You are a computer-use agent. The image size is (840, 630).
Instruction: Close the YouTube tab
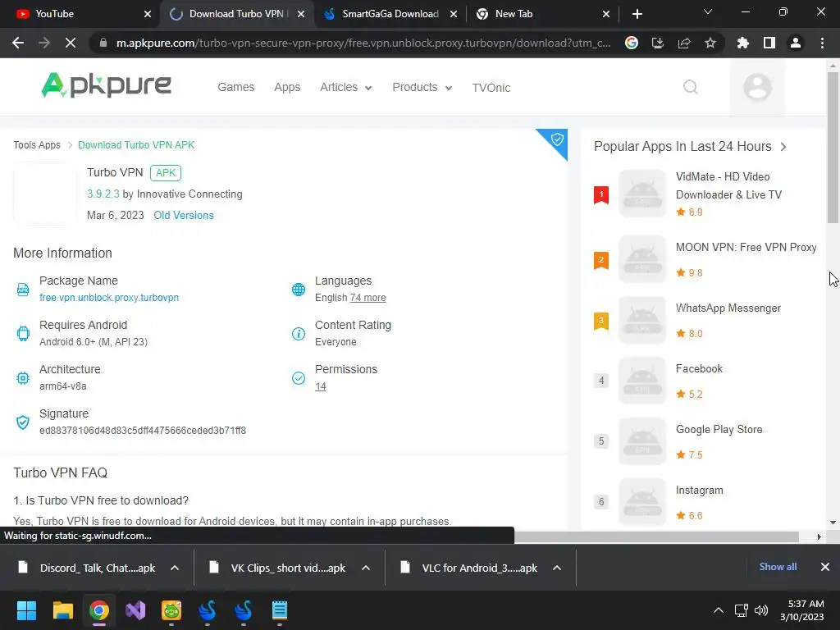(x=148, y=14)
